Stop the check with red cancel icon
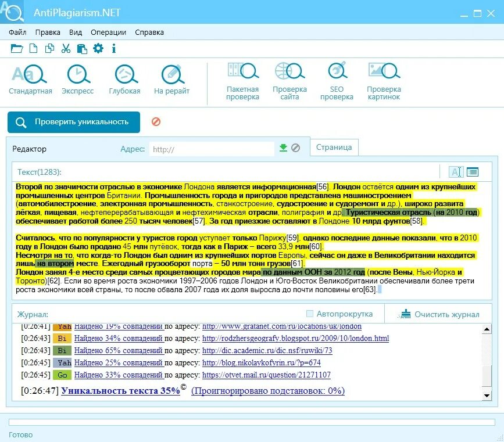The width and height of the screenshot is (504, 442). pos(156,122)
